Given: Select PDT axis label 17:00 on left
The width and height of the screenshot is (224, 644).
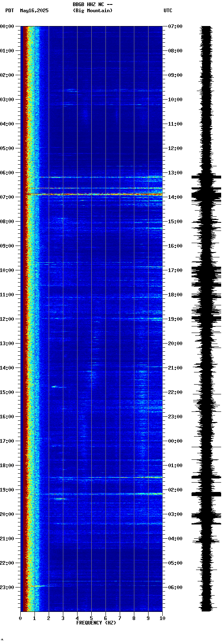Looking at the screenshot, I should point(7,441).
